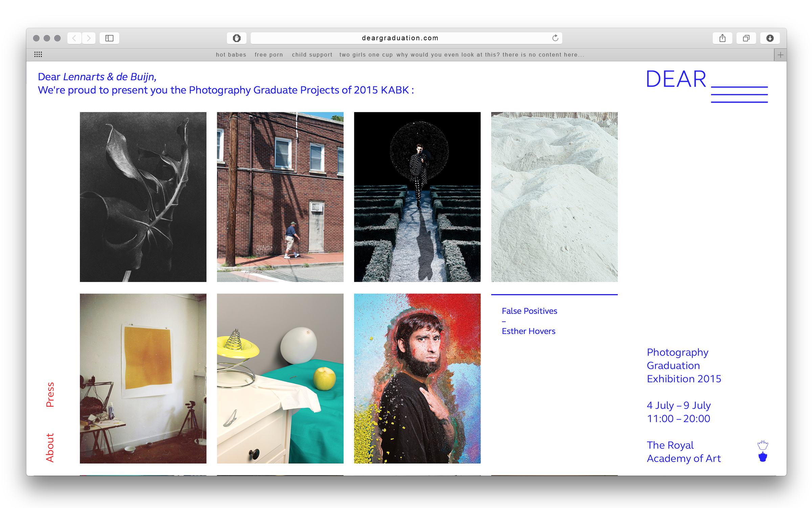This screenshot has width=812, height=508.
Task: Click the '11:00 – 20:00' opening hours
Action: click(678, 419)
